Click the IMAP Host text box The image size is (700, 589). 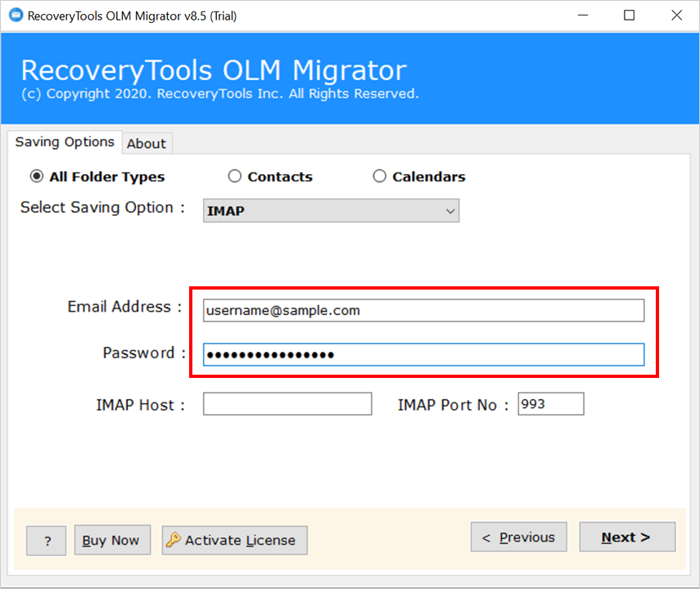tap(287, 404)
